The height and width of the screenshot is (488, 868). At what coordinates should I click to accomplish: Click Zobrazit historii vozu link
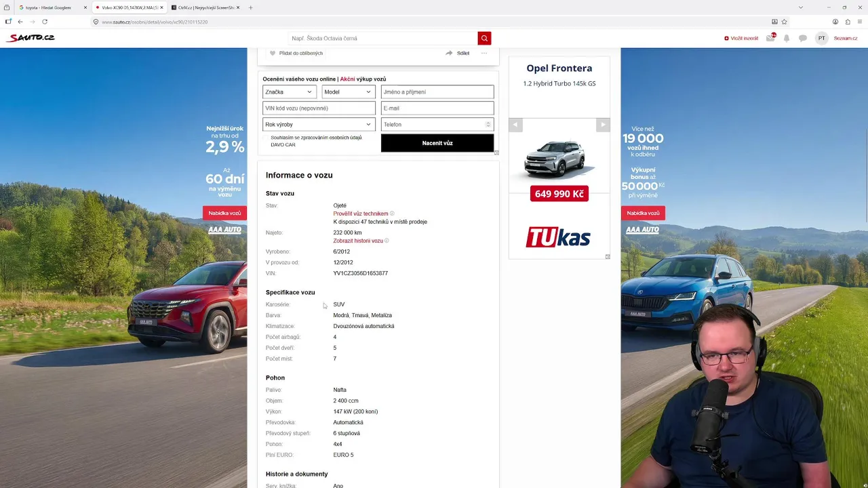[x=358, y=241]
